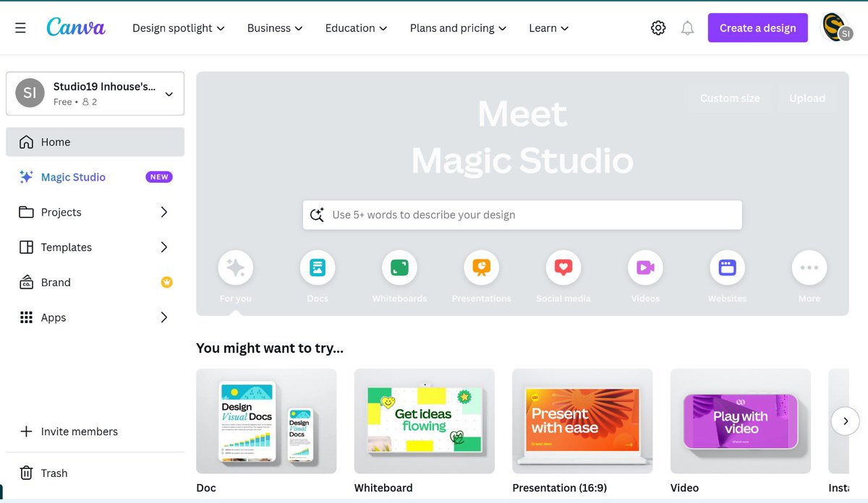Expand the Templates chevron arrow
This screenshot has height=503, width=868.
(164, 247)
